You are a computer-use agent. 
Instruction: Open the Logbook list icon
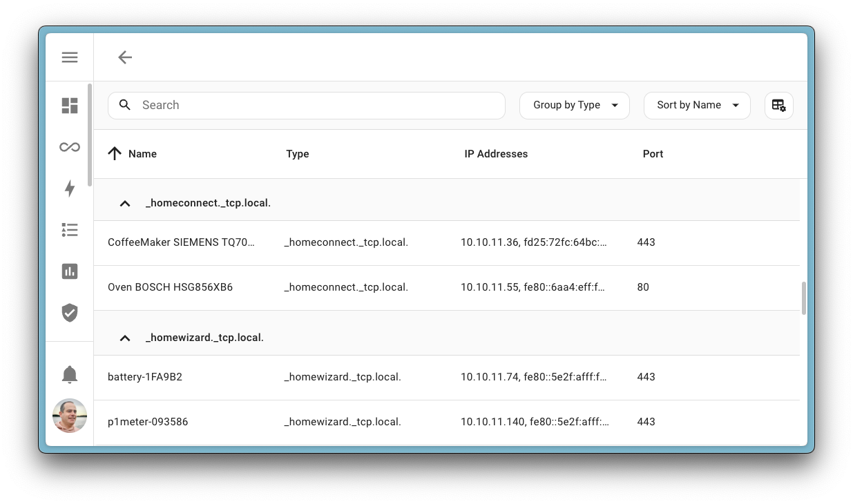click(70, 229)
